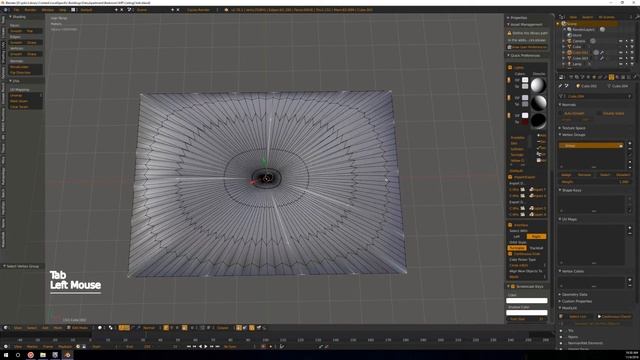Open the pivot point icon selector

111,328
